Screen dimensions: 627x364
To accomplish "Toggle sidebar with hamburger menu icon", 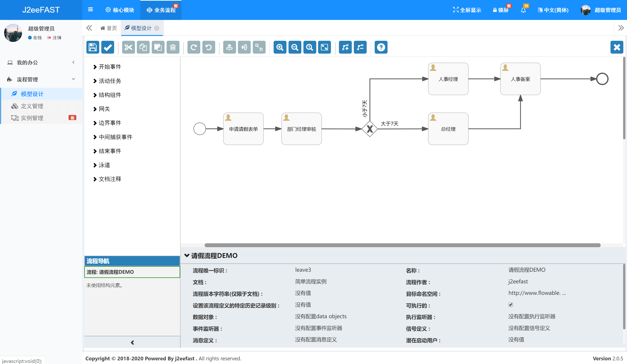I will [x=90, y=9].
